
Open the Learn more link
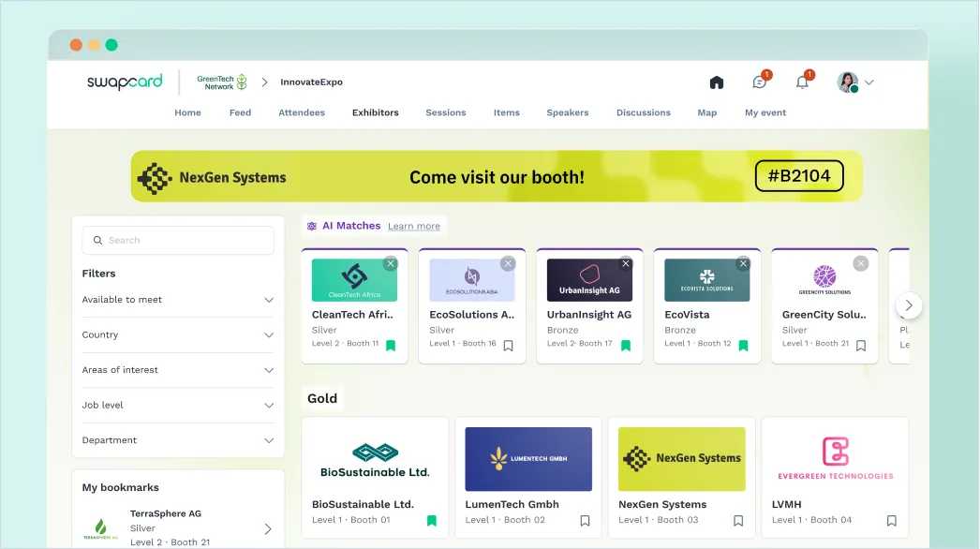(x=414, y=226)
